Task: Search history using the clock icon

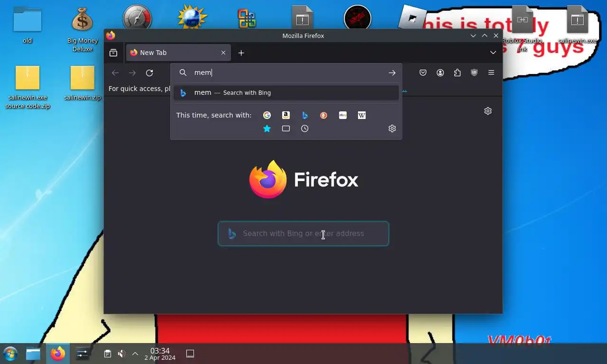Action: tap(305, 128)
